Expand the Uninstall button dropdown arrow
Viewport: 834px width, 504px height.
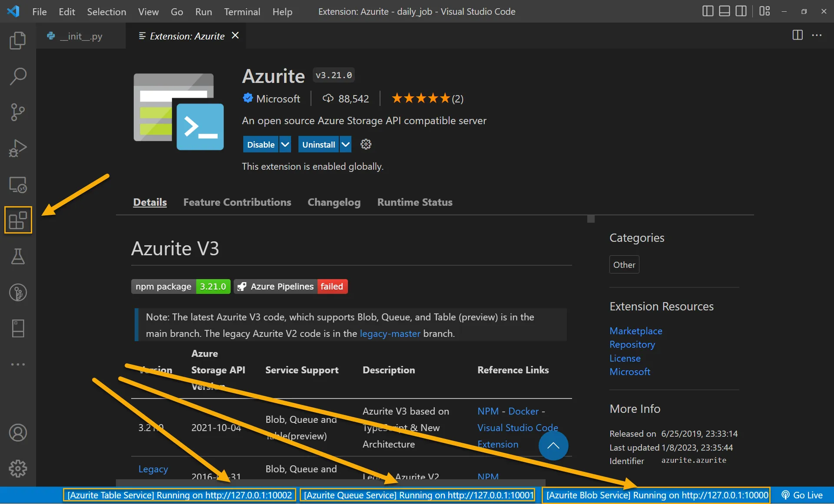[345, 145]
